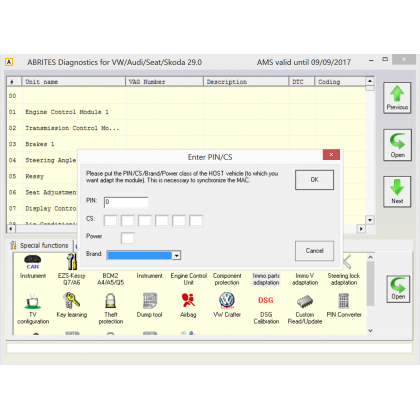This screenshot has width=420, height=420.
Task: Select Immo parts adaptation function
Action: pos(266,279)
